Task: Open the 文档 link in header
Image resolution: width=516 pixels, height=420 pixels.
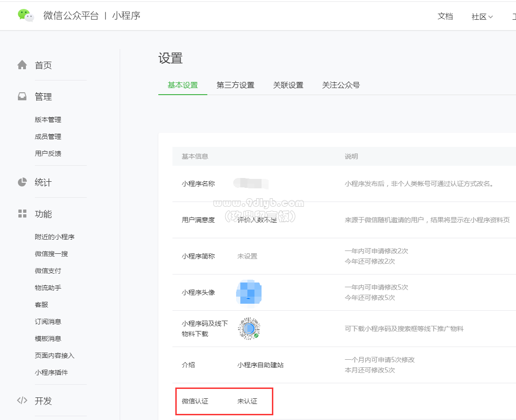Action: [445, 16]
